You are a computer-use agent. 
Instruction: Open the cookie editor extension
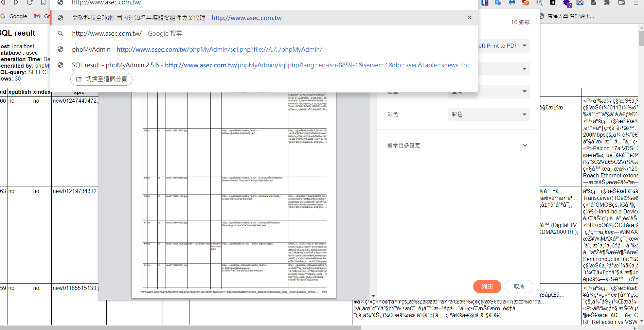point(525,2)
